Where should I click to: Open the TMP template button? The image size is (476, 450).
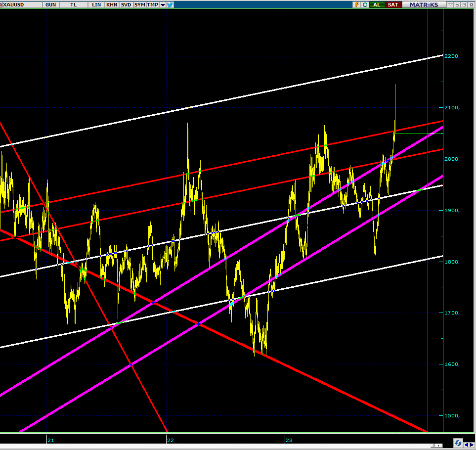(x=152, y=4)
